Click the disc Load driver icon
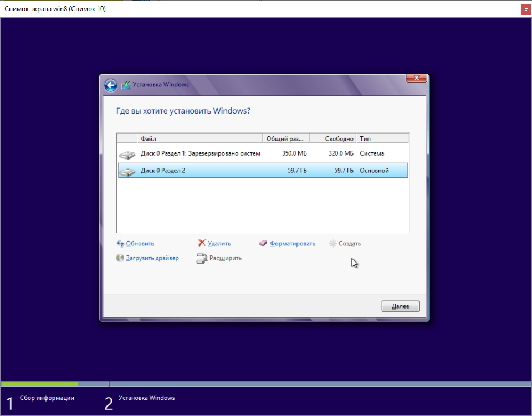 (120, 258)
